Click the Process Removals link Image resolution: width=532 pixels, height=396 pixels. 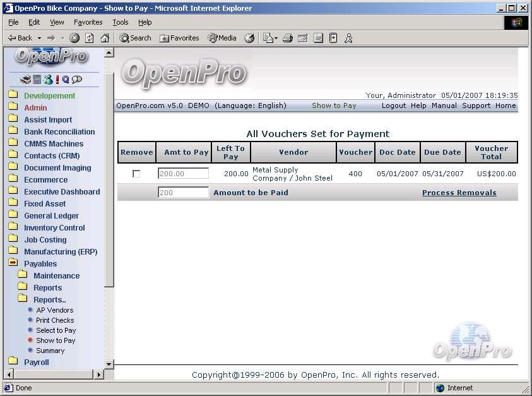459,193
